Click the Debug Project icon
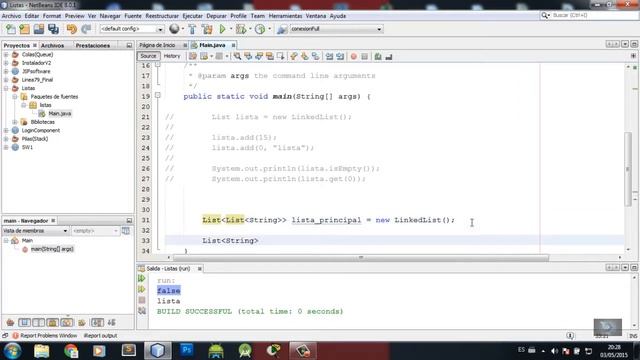 (x=241, y=29)
